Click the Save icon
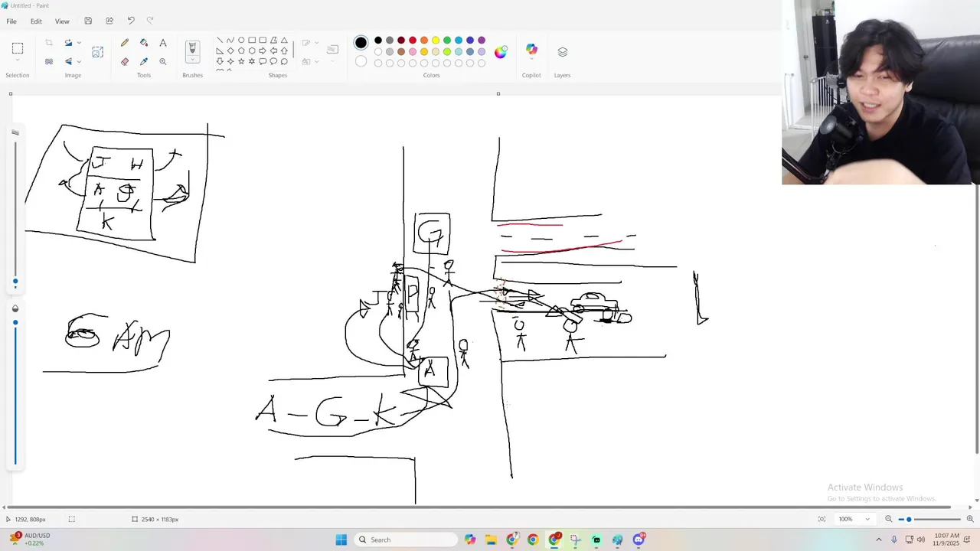980x551 pixels. (x=88, y=21)
